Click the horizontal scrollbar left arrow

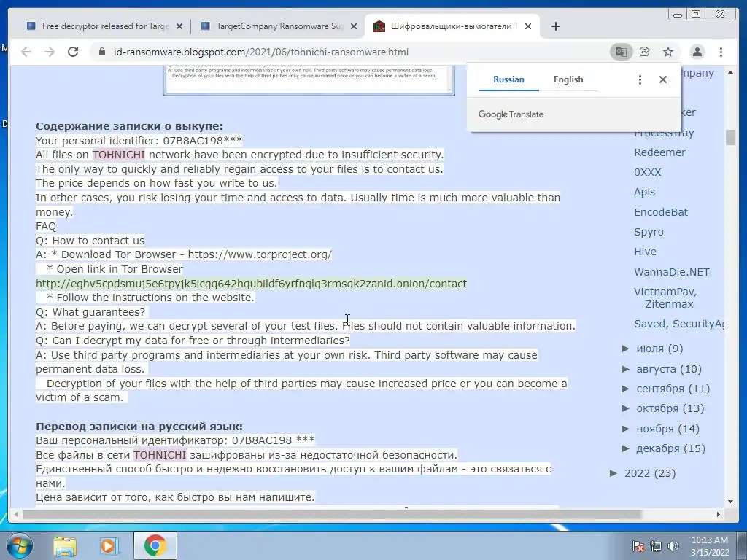click(16, 514)
